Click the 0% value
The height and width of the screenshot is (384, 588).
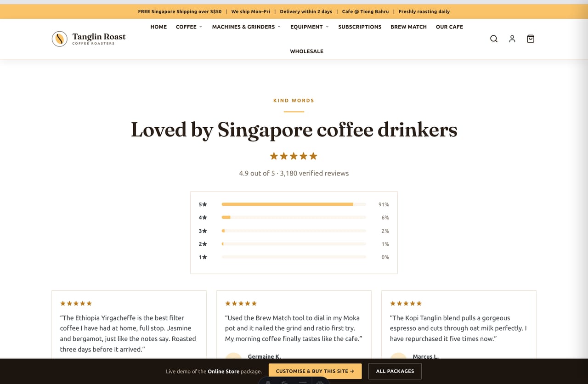click(x=385, y=257)
